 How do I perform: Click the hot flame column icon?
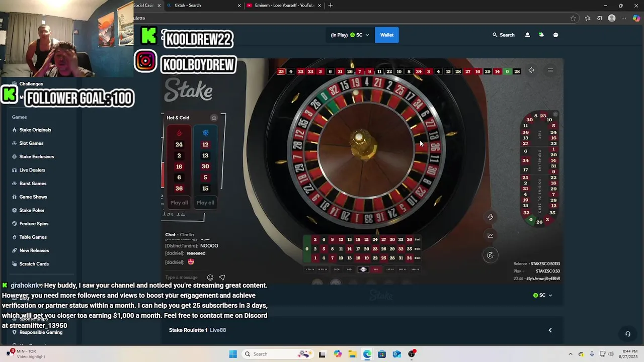click(179, 133)
